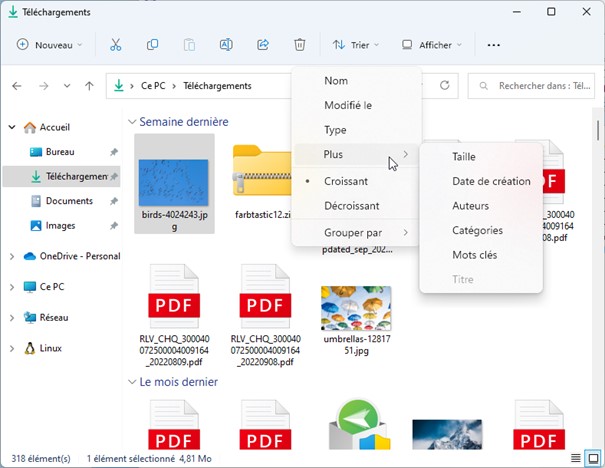Open Documents in the sidebar

click(69, 201)
